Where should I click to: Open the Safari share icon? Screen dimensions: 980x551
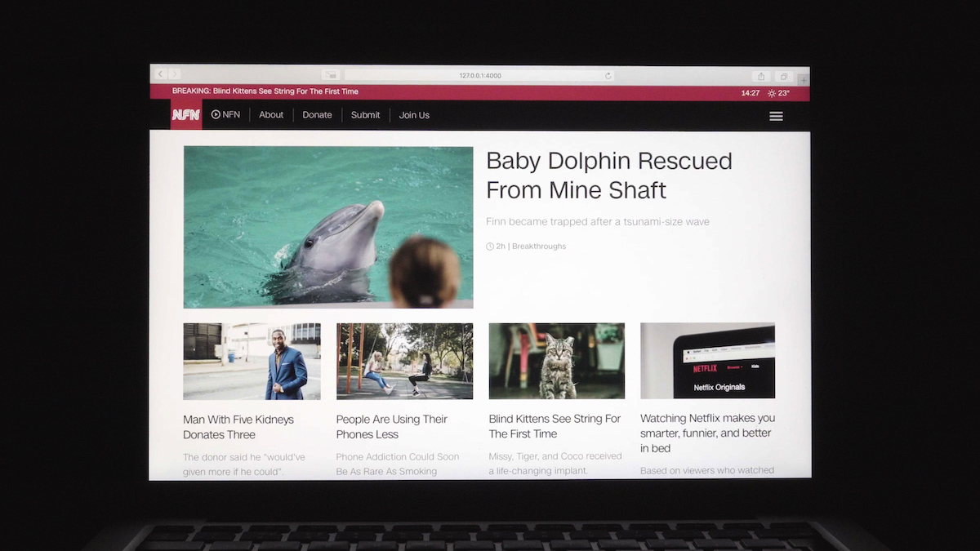pos(761,76)
